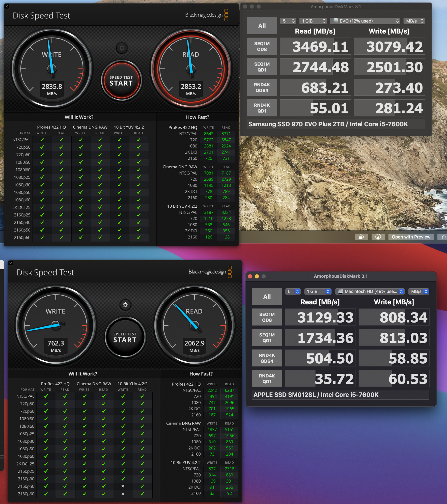Click the 55.01 random read result

(315, 108)
